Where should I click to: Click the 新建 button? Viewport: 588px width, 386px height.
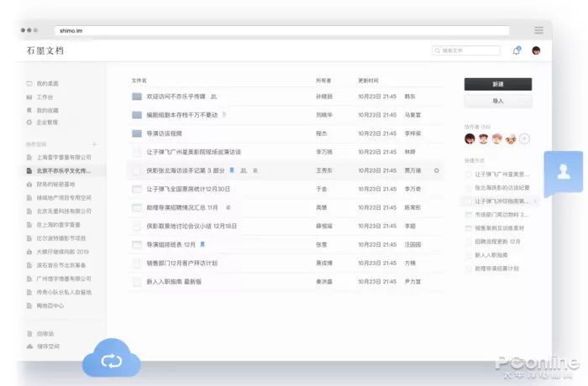click(498, 84)
